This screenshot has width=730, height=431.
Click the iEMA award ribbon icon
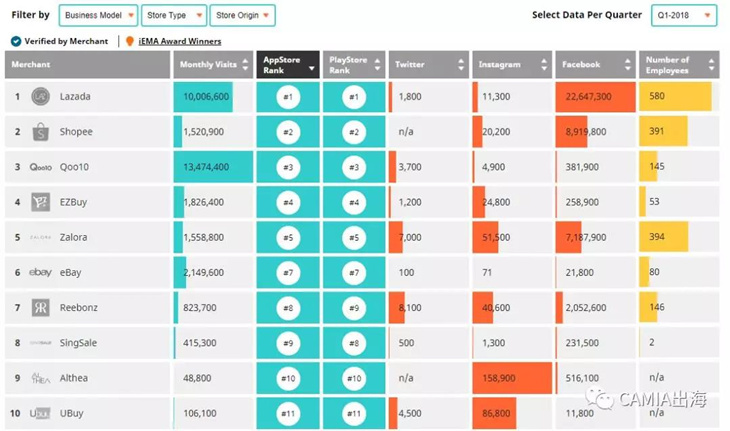(129, 41)
